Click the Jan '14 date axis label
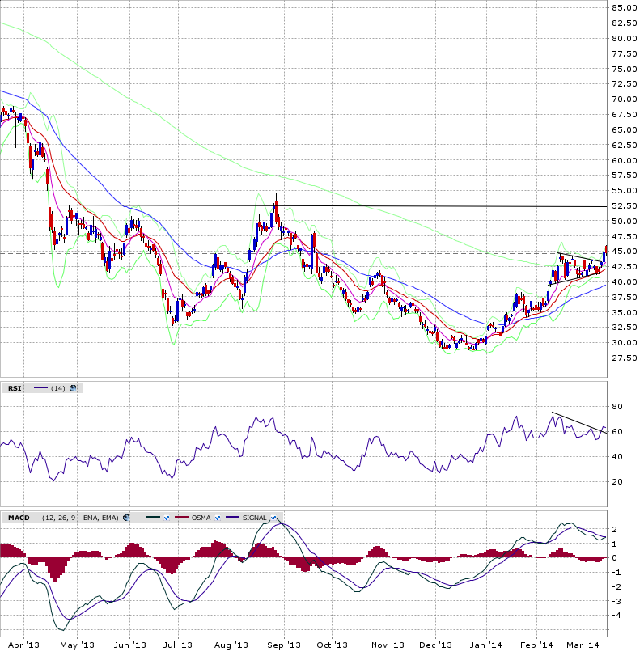 (485, 645)
